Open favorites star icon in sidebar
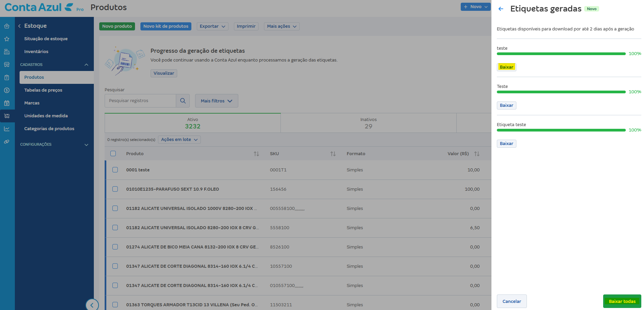This screenshot has width=644, height=310. click(x=7, y=39)
